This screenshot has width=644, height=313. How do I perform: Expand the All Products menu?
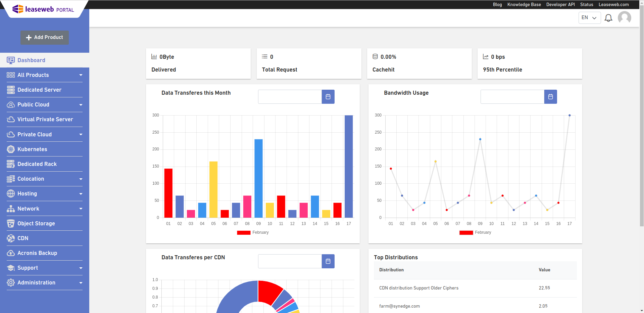click(81, 75)
